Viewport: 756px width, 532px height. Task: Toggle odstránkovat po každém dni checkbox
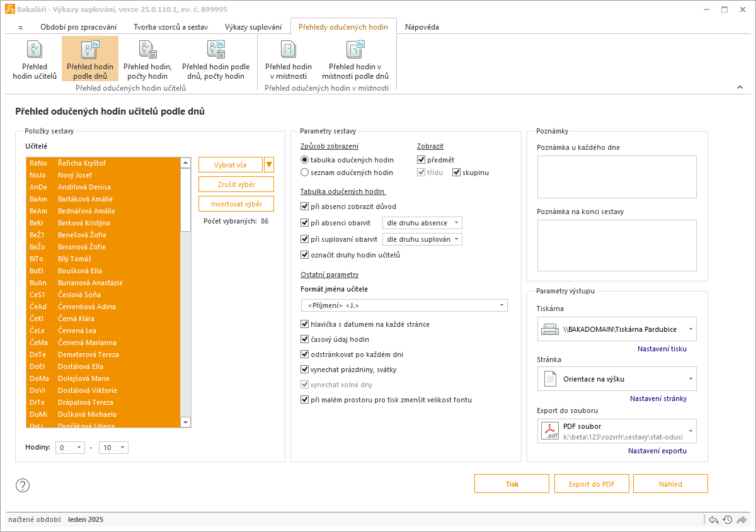[x=352, y=354]
